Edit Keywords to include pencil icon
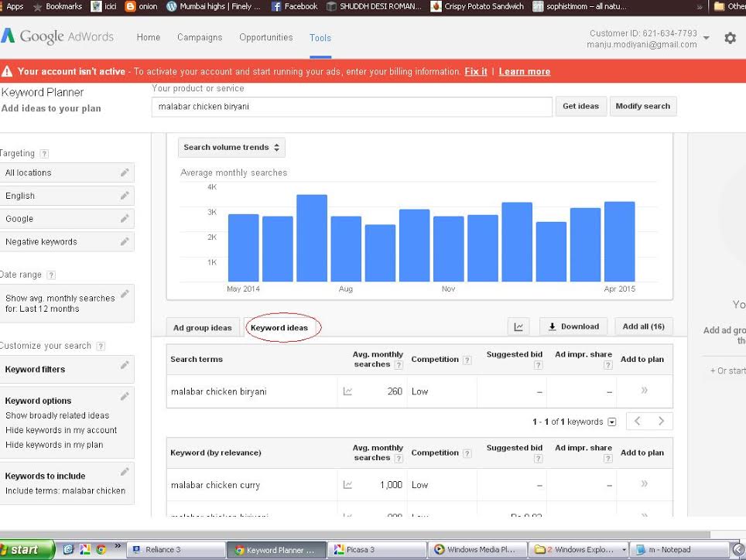746x560 pixels. [x=125, y=472]
